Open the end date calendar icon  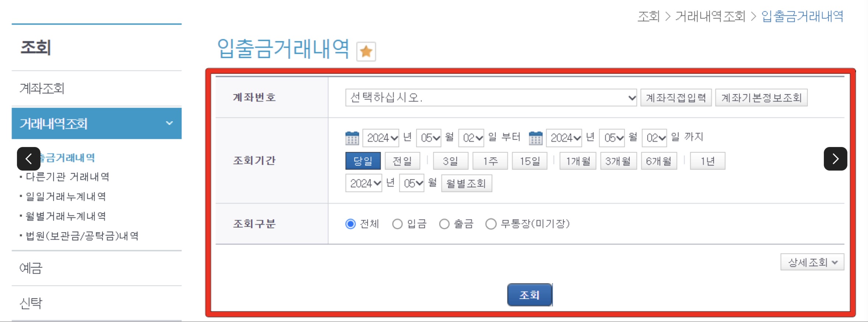click(536, 138)
